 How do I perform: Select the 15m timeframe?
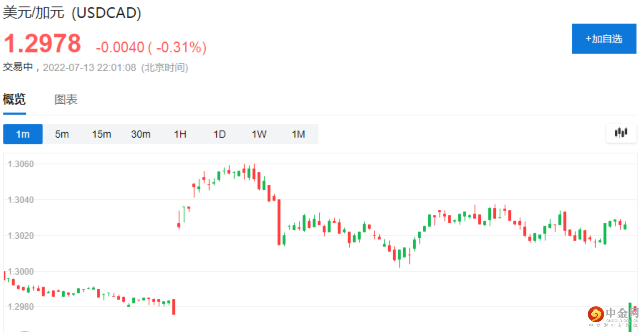tap(101, 134)
